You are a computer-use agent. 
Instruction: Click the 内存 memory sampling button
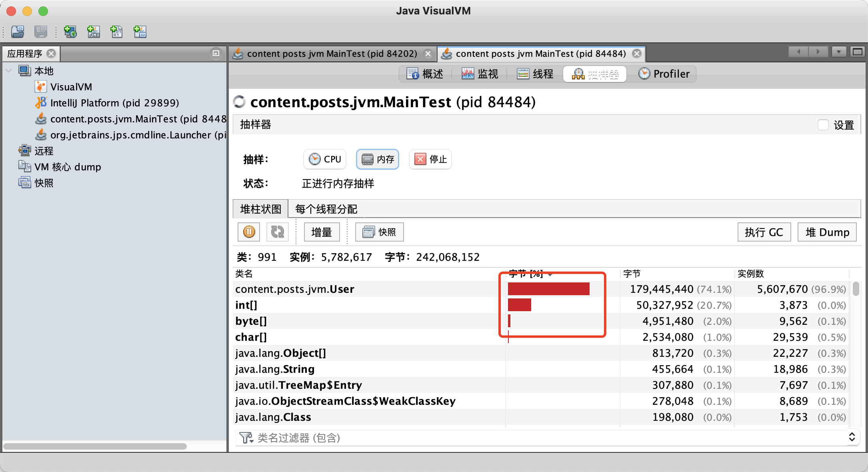[x=378, y=159]
